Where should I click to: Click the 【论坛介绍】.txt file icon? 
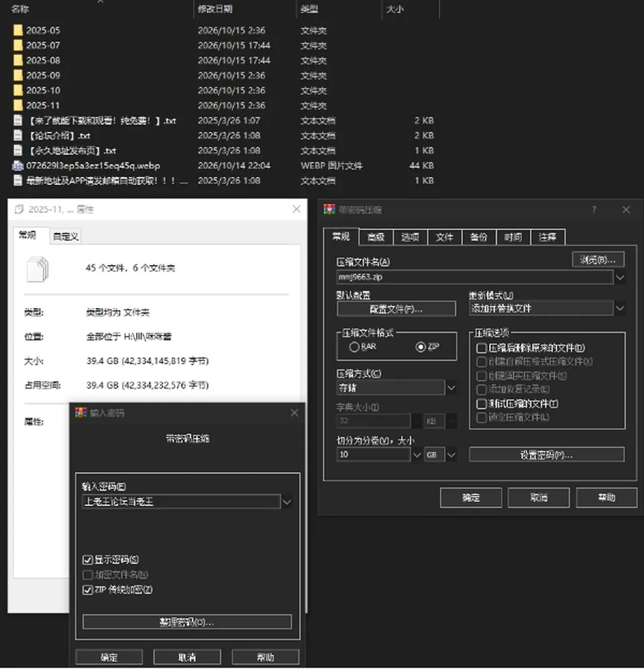click(x=18, y=136)
